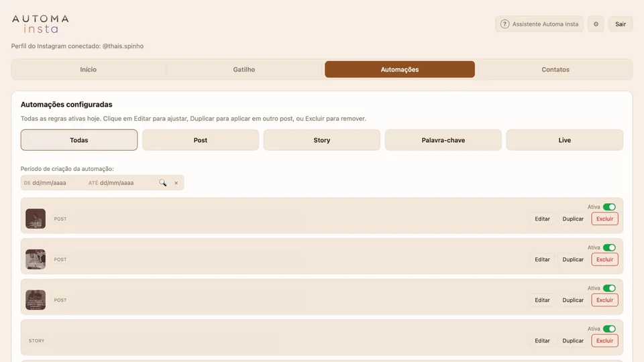Filter automations by Story

321,140
